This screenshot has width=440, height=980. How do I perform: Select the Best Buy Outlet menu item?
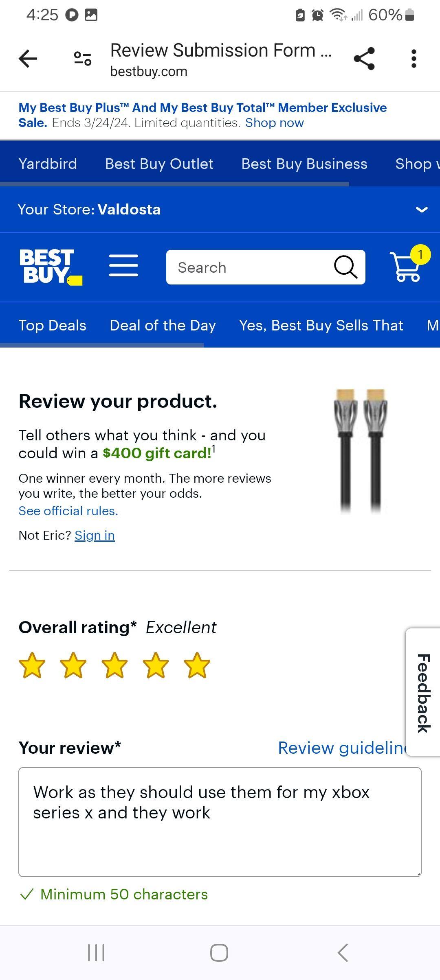tap(159, 164)
